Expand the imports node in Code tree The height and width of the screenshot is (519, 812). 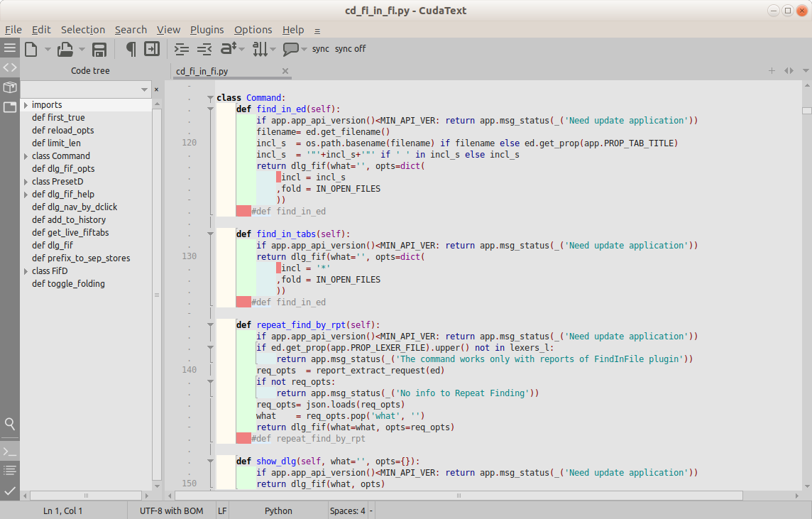pos(26,105)
